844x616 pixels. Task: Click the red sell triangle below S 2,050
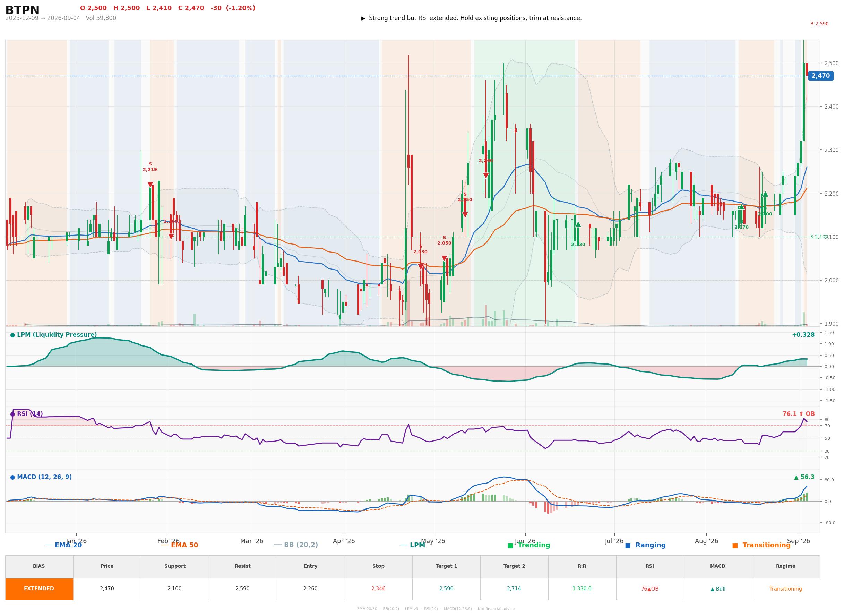tap(444, 258)
